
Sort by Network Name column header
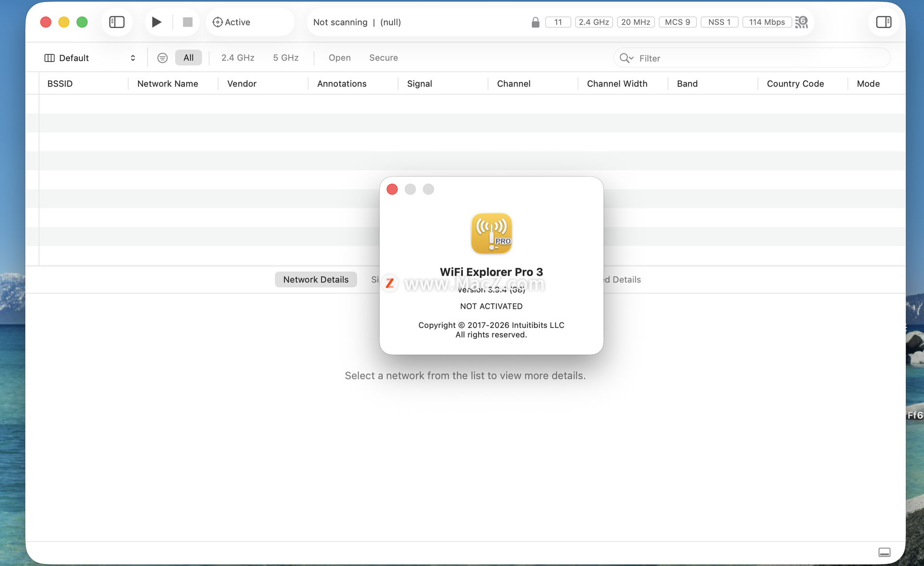pos(167,84)
